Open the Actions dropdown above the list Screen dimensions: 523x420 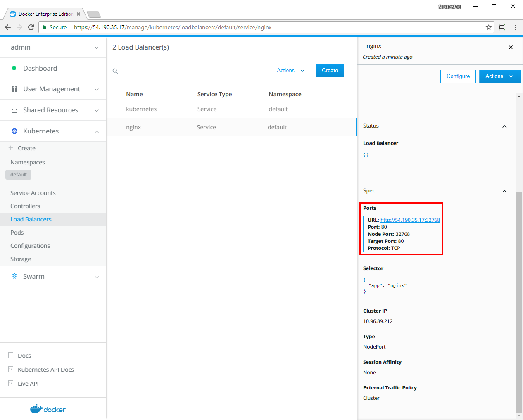point(290,71)
